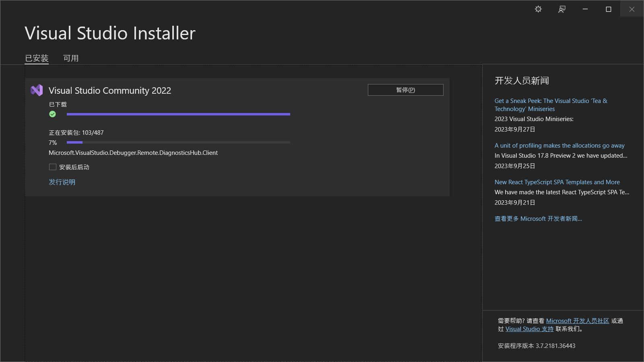
Task: Maximize the installer window
Action: [x=609, y=9]
